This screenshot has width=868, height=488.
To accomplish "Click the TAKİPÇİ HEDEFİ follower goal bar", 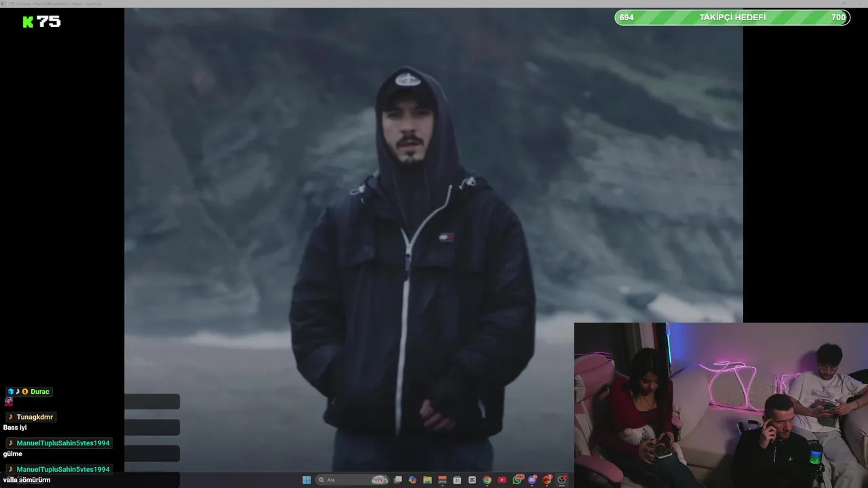I will 732,18.
